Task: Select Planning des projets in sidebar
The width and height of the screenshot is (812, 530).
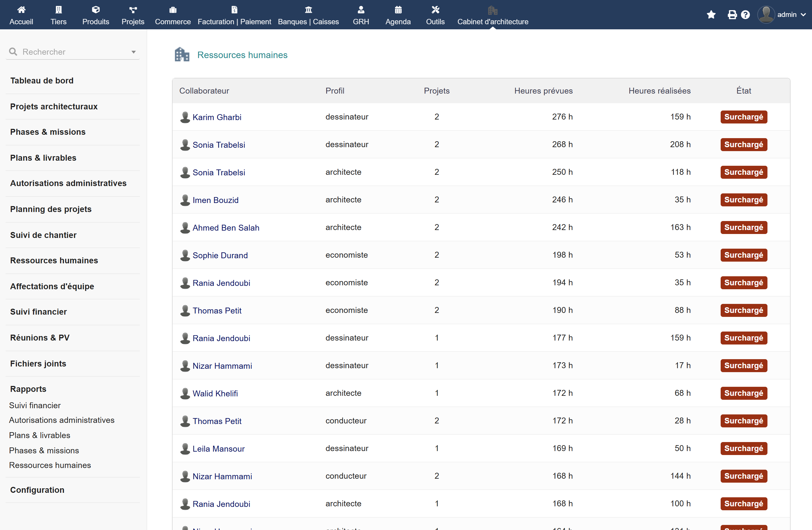Action: click(x=51, y=209)
